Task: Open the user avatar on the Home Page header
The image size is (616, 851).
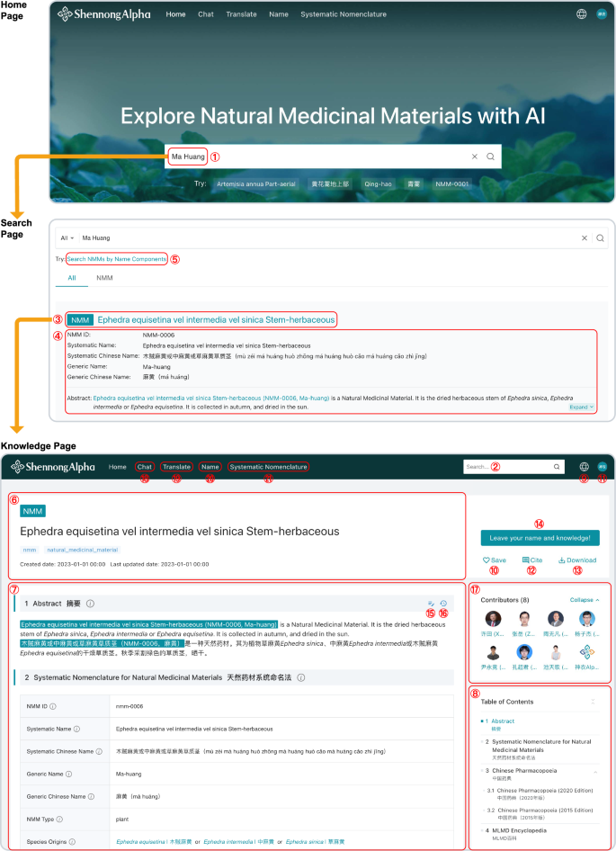Action: point(602,14)
